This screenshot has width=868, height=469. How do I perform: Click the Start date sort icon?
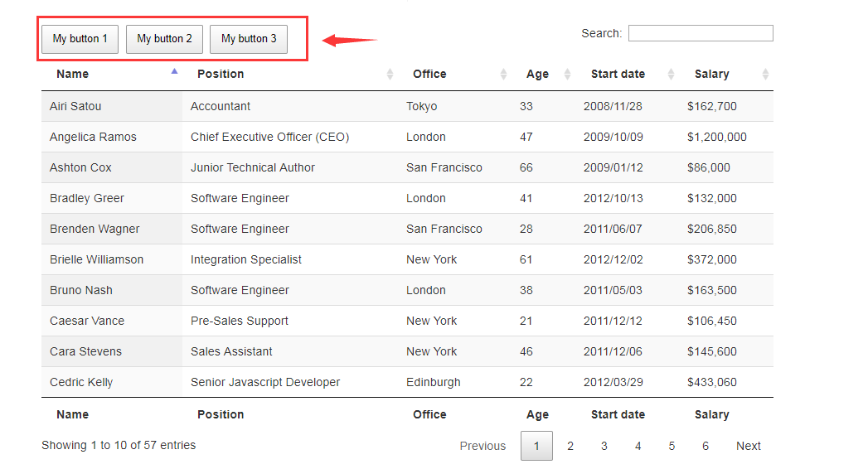672,75
